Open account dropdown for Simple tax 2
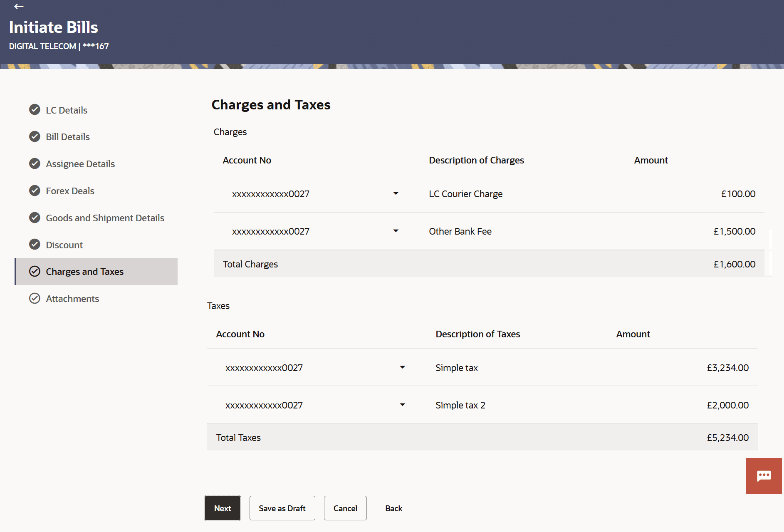 click(x=402, y=405)
